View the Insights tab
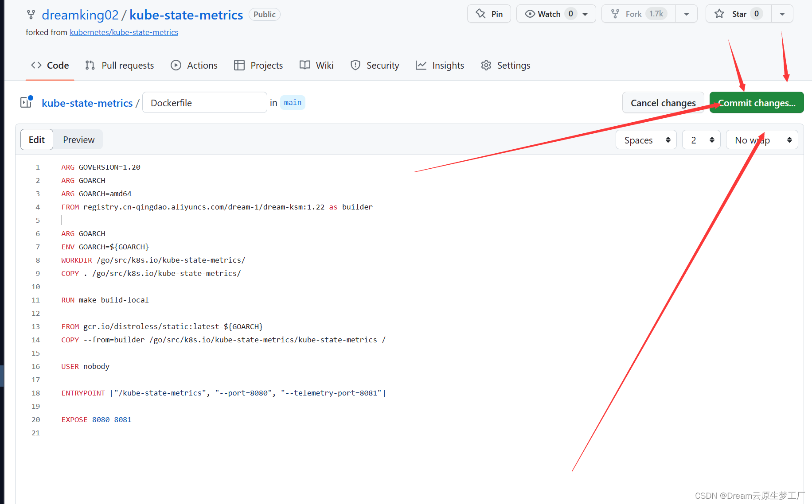 coord(440,65)
